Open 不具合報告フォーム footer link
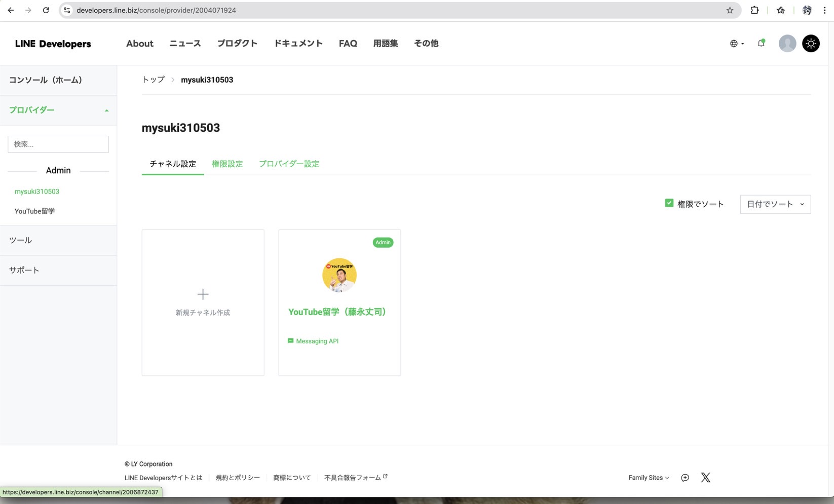The height and width of the screenshot is (504, 834). [353, 478]
